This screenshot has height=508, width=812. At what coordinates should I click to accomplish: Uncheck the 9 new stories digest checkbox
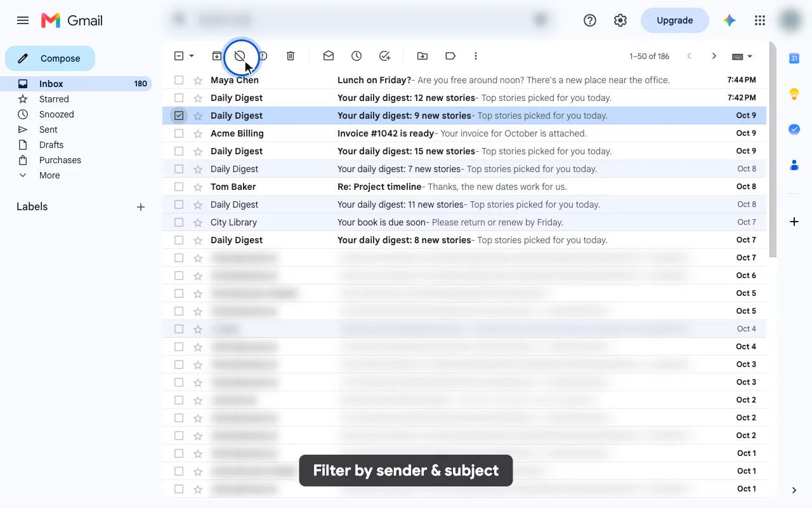pyautogui.click(x=179, y=116)
